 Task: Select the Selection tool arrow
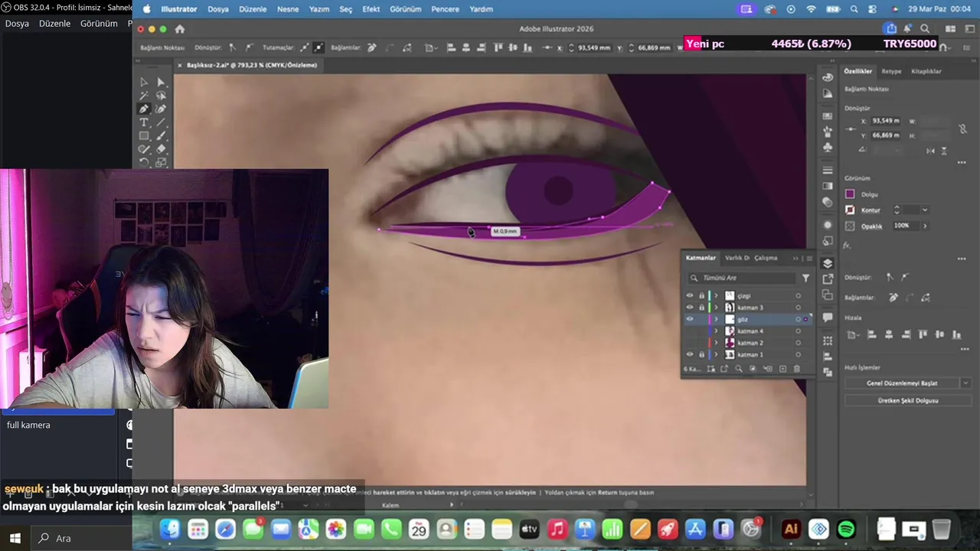click(144, 82)
